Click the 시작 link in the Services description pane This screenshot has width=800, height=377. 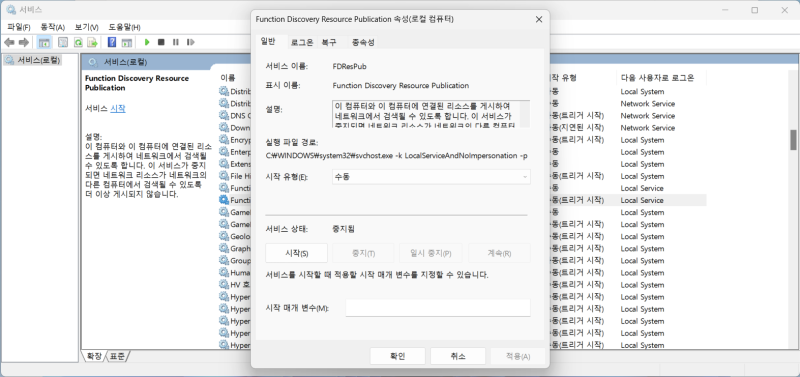[118, 109]
